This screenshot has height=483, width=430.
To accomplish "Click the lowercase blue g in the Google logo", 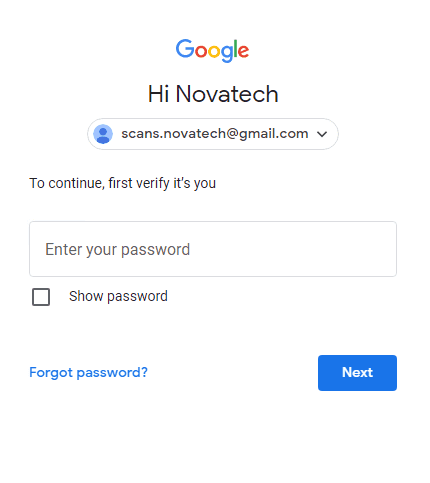I will pyautogui.click(x=227, y=54).
